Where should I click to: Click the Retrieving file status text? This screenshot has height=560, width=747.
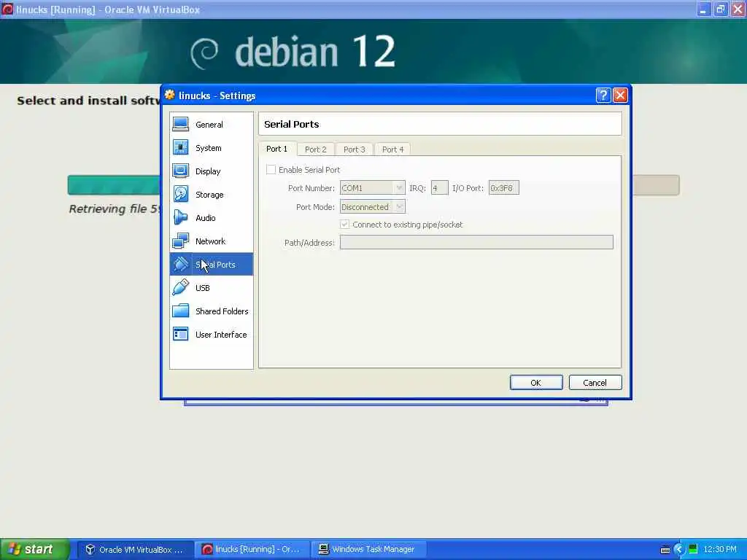[x=115, y=209]
